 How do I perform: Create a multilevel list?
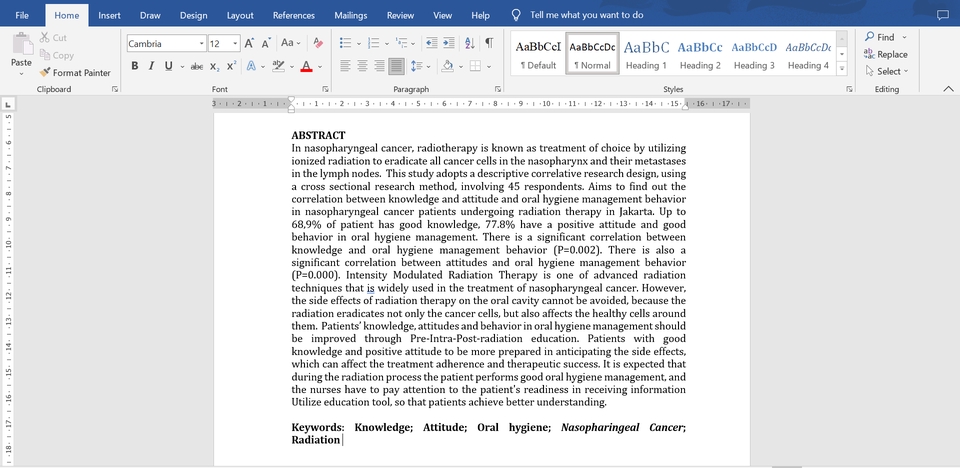click(x=402, y=43)
